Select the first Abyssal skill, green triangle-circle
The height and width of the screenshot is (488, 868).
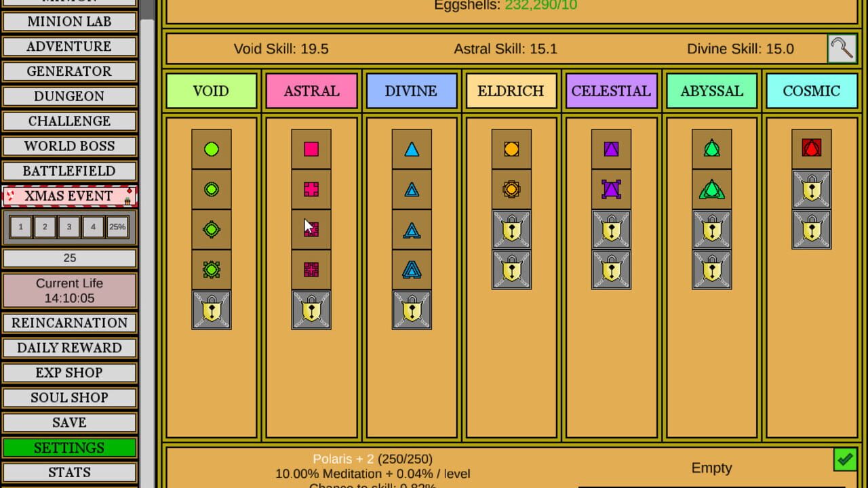(711, 149)
